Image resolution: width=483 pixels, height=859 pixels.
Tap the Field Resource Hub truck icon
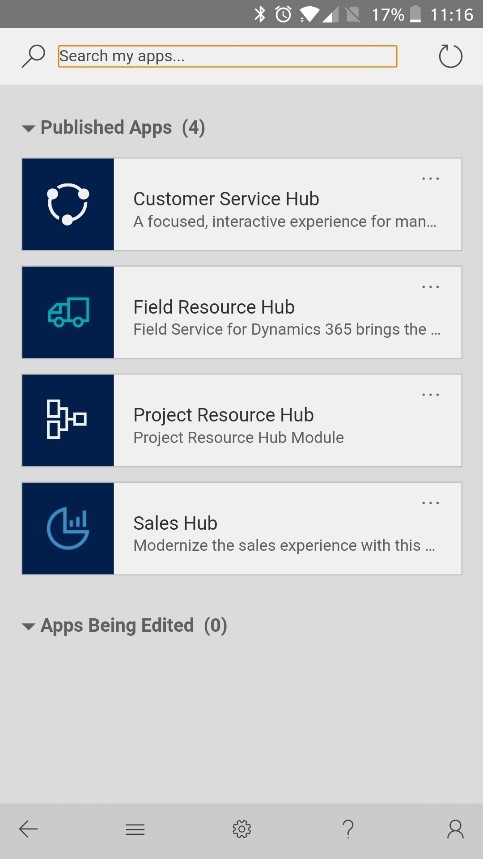68,312
